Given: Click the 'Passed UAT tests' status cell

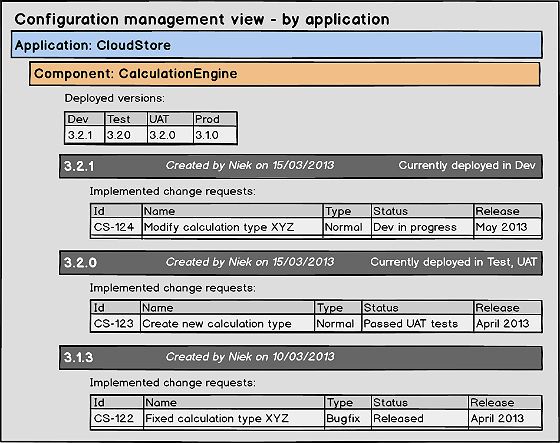Looking at the screenshot, I should (418, 324).
